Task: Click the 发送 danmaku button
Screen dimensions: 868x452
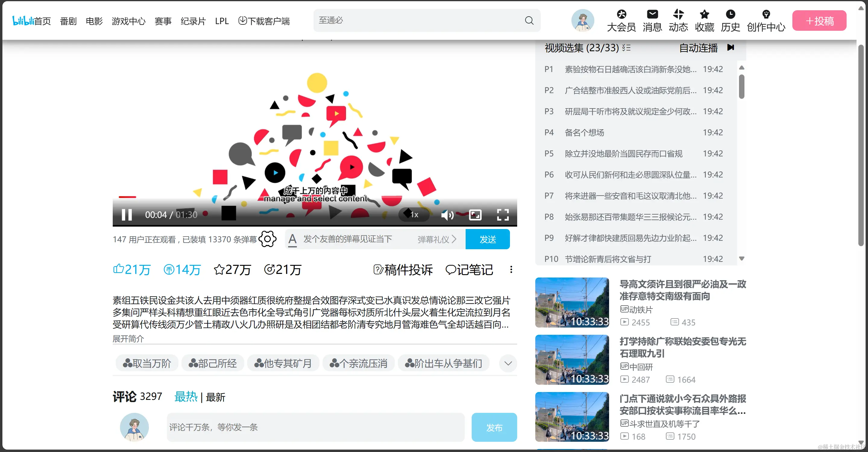Action: [x=487, y=239]
